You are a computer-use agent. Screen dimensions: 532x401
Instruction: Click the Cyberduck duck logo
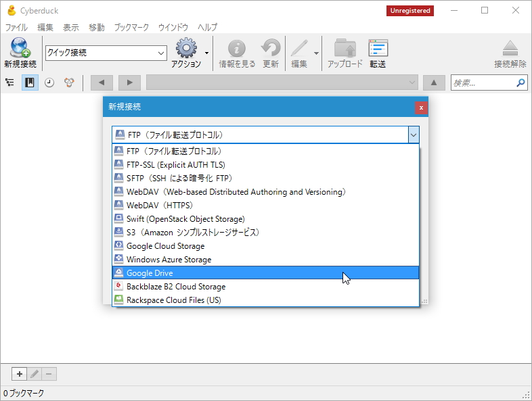(x=12, y=11)
